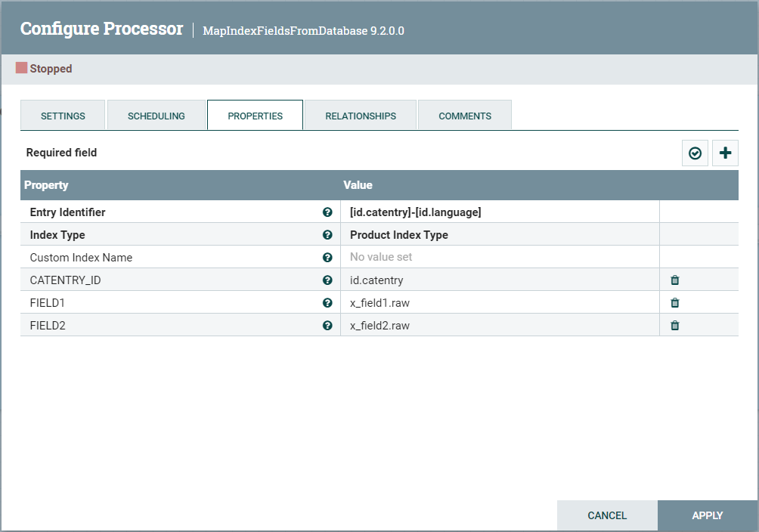Edit the x_field1.raw value
This screenshot has width=759, height=532.
click(x=500, y=303)
